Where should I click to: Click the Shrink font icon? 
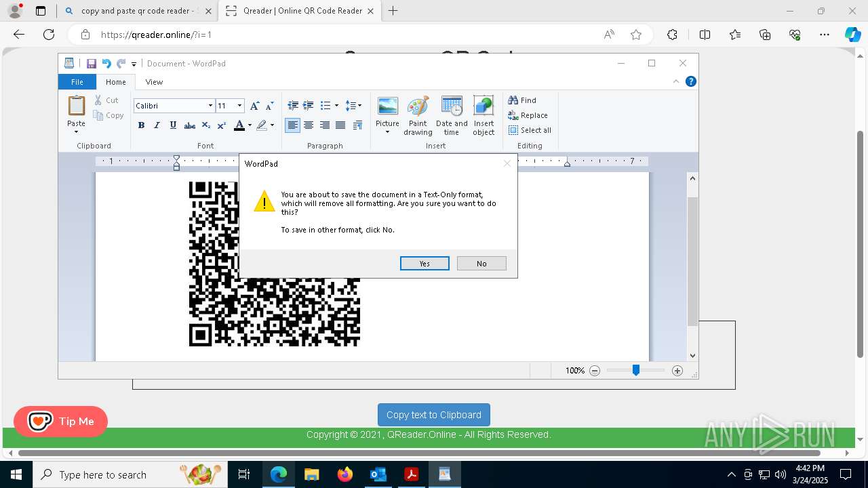coord(269,106)
